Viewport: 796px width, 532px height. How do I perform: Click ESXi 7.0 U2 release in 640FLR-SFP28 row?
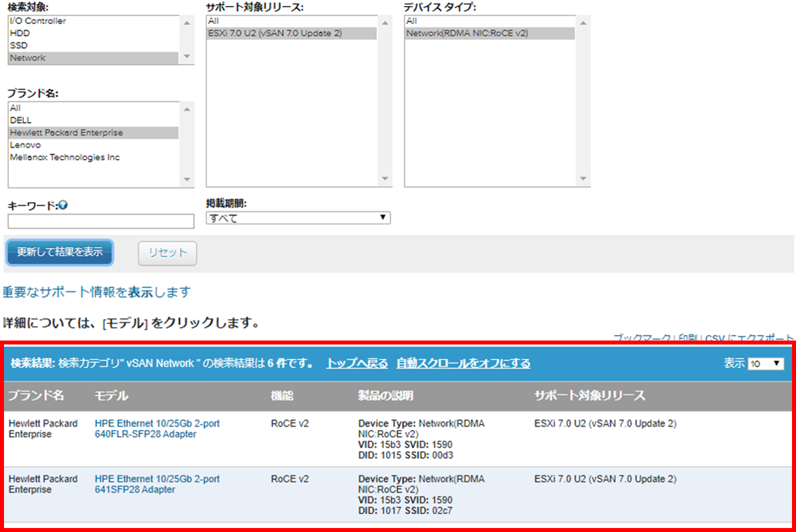point(605,423)
